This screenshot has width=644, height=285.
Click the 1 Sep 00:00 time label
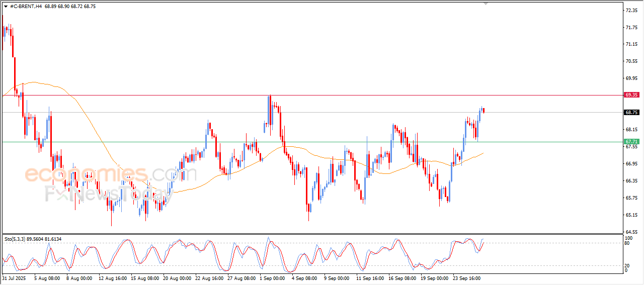(272, 277)
